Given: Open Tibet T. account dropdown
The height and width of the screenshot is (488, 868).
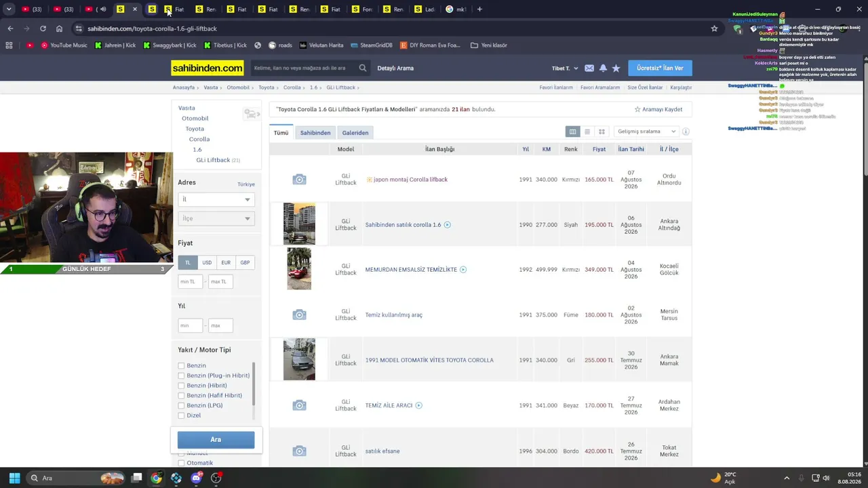Looking at the screenshot, I should [565, 68].
